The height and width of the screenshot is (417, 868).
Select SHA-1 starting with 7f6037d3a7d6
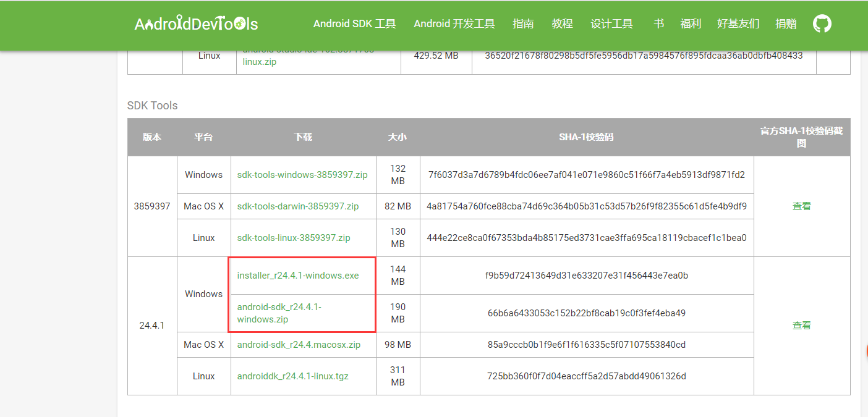click(587, 175)
